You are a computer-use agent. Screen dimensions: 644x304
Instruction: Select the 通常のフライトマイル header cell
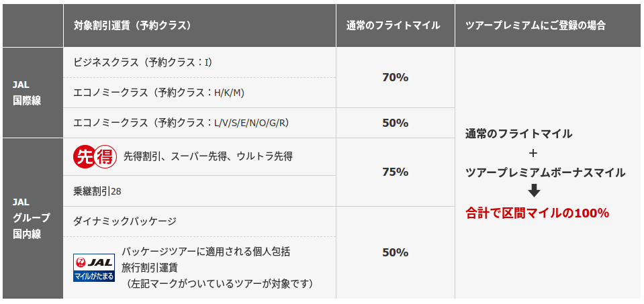pyautogui.click(x=395, y=26)
